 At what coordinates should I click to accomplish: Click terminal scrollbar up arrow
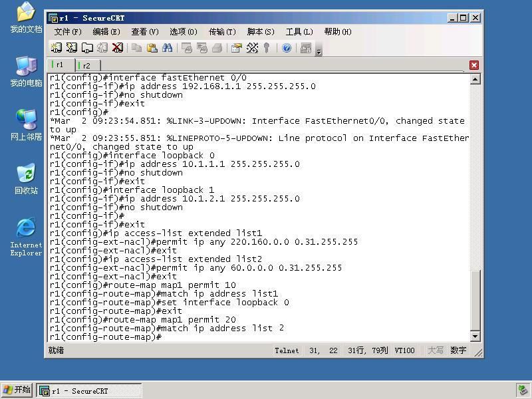(x=475, y=79)
